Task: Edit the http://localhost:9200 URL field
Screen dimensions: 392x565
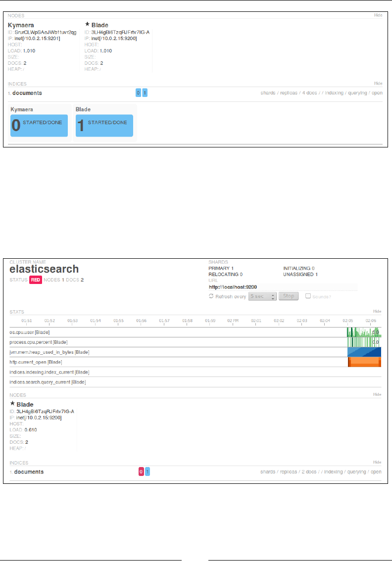Action: point(283,287)
